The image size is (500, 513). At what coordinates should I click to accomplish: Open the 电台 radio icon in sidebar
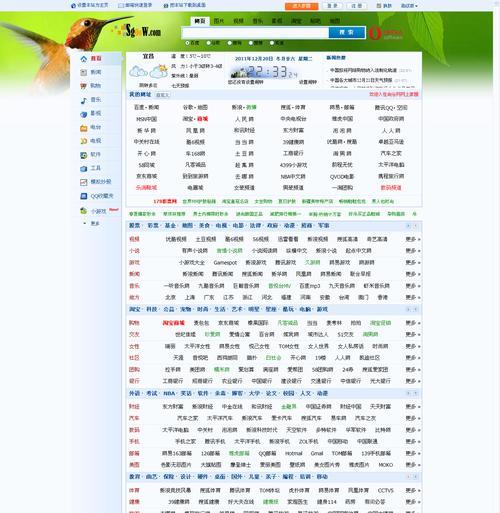pos(84,128)
